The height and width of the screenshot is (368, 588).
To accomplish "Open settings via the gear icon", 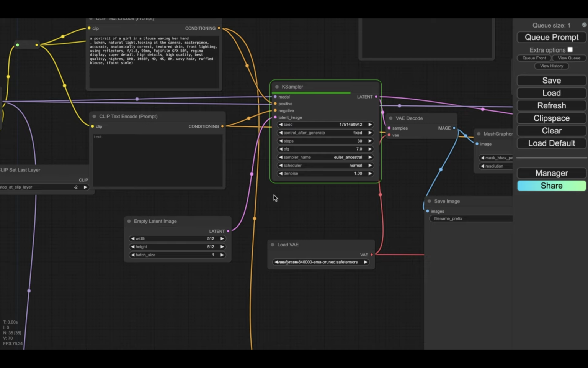I will [x=584, y=25].
